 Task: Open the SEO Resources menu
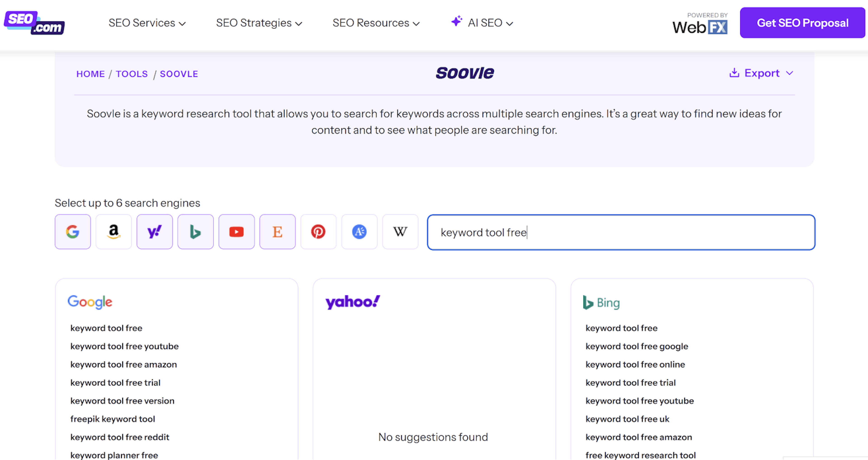(x=376, y=23)
